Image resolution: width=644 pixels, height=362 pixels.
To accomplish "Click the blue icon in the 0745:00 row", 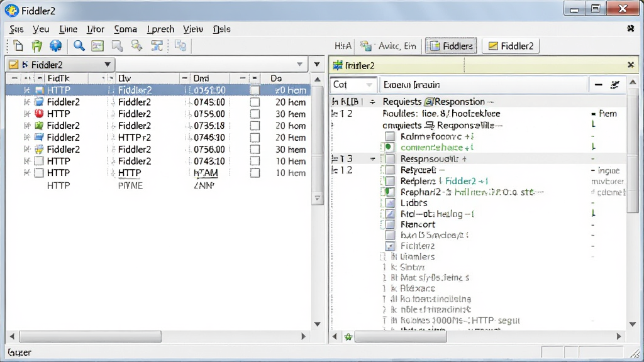I will click(39, 102).
